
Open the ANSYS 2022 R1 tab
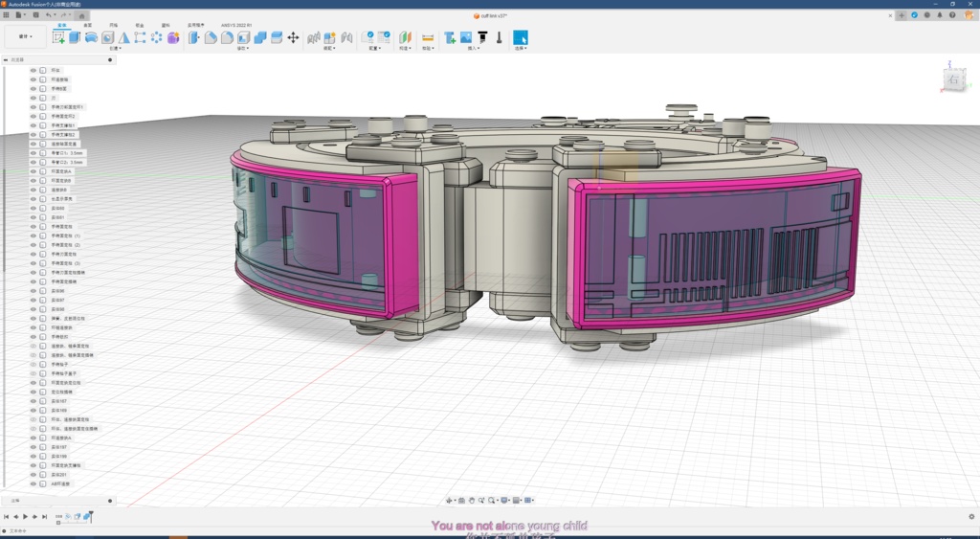[x=234, y=26]
